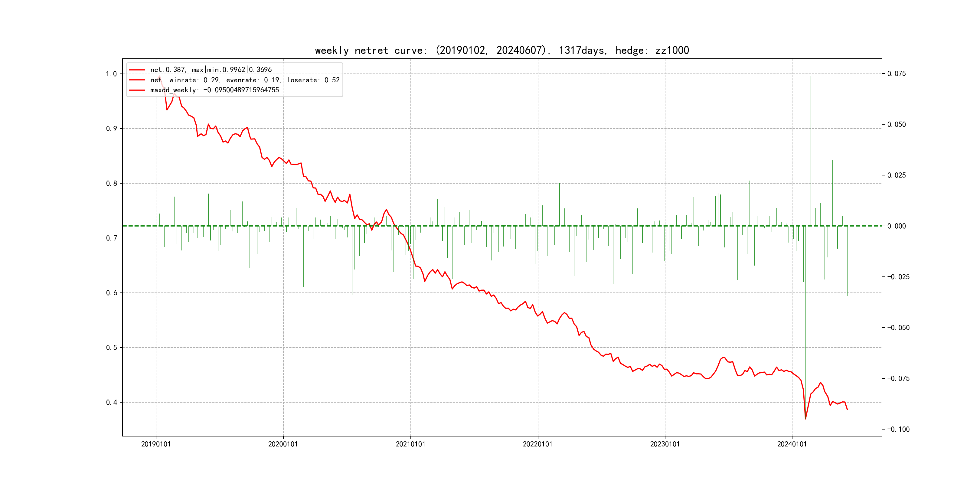980x490 pixels.
Task: Click the left y-axis tick label 1.0
Action: [x=111, y=74]
